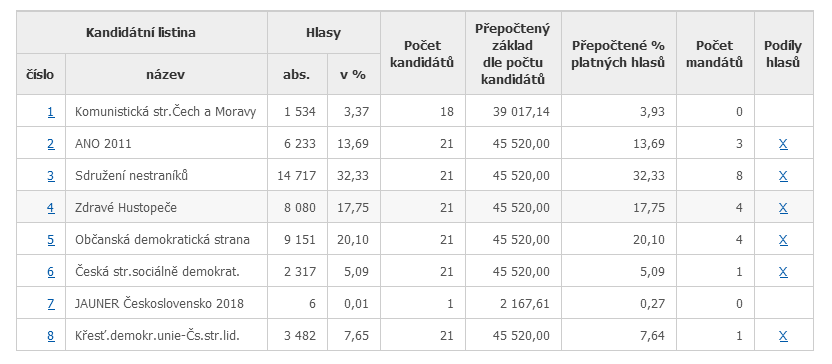
Task: Click the JAUNER Československo 2018 name cell
Action: coord(166,304)
